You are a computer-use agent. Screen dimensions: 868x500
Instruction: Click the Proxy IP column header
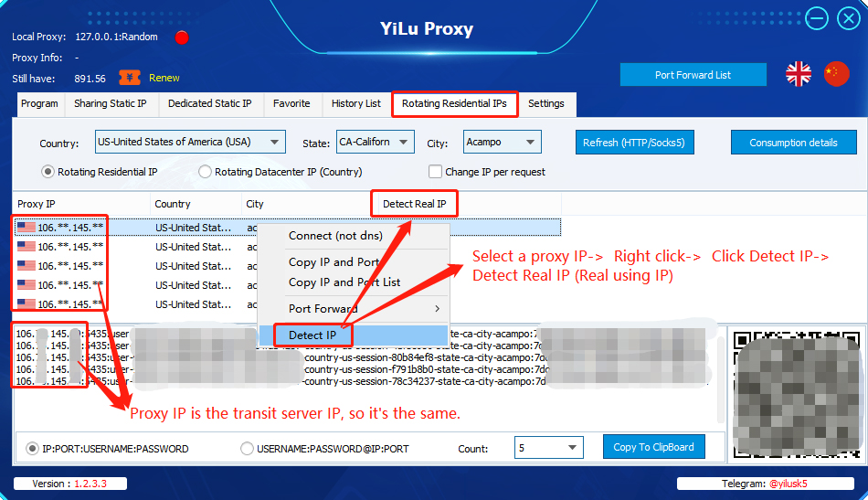tap(80, 204)
